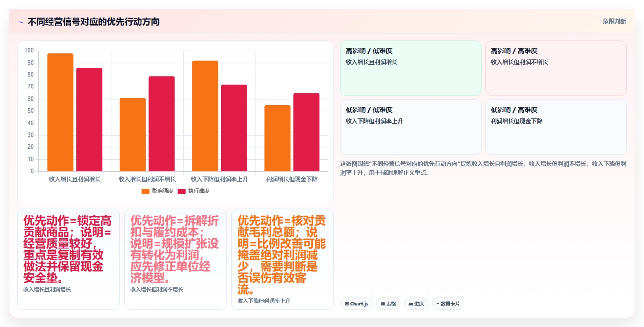Image resolution: width=644 pixels, height=327 pixels.
Task: Click the 利润增长但现金下降 text in quadrant card
Action: [517, 121]
